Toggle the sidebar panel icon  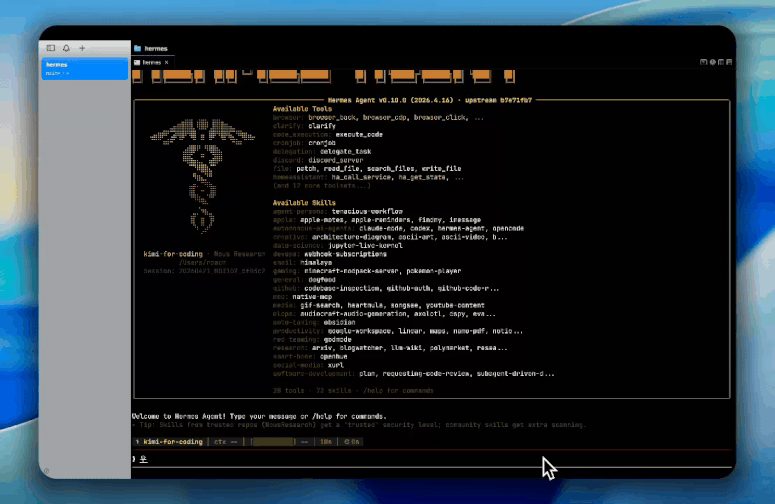coord(51,48)
